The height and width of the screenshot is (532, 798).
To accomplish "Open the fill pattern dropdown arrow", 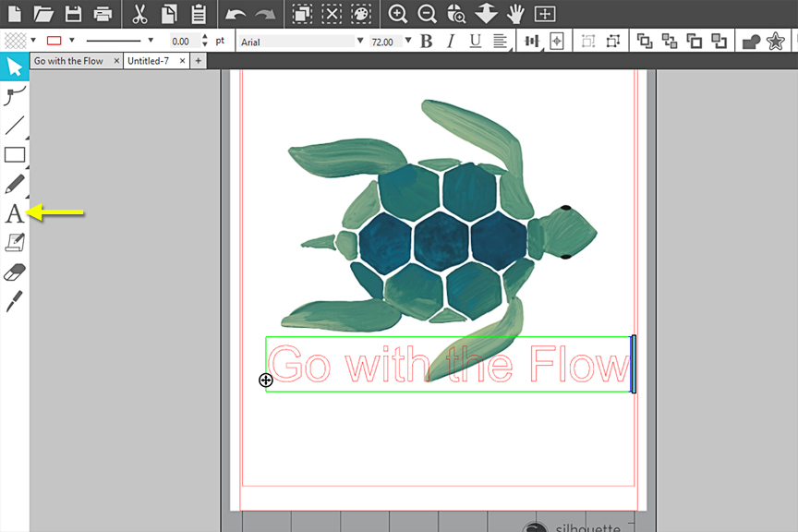I will tap(33, 40).
